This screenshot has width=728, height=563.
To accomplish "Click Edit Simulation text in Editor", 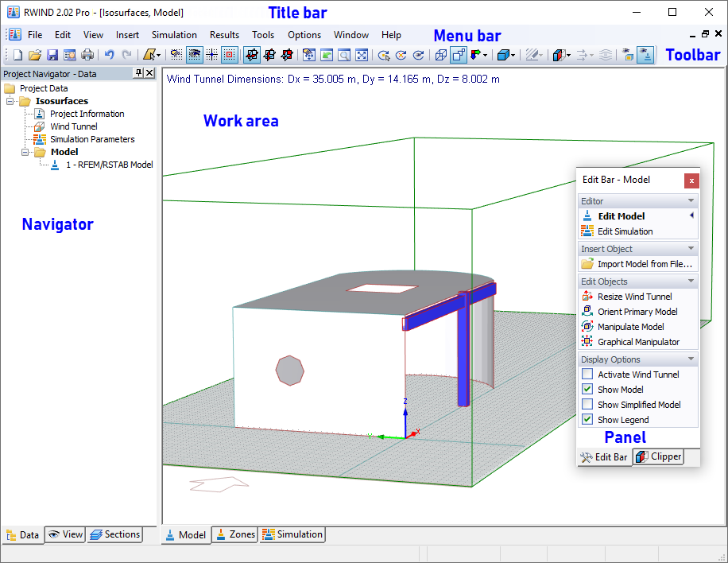I will (x=625, y=231).
